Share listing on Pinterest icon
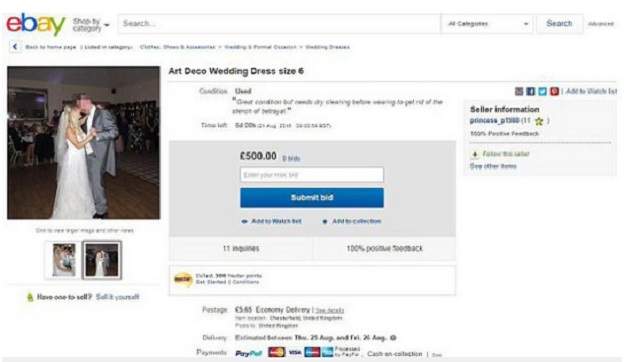This screenshot has width=640, height=362. (554, 91)
